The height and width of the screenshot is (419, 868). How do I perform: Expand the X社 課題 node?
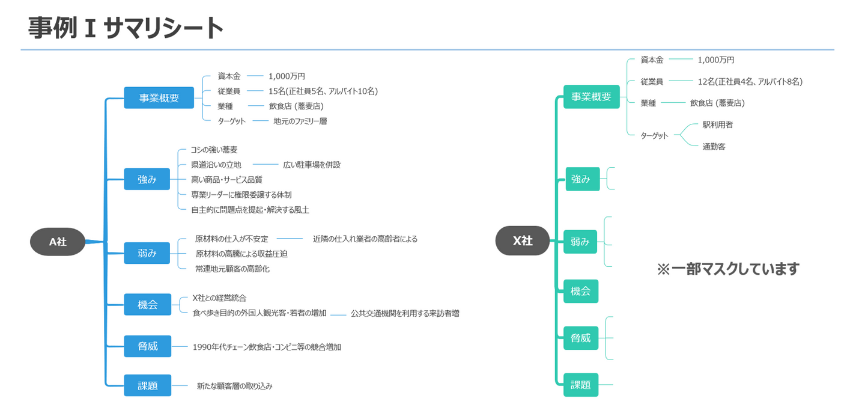(581, 385)
